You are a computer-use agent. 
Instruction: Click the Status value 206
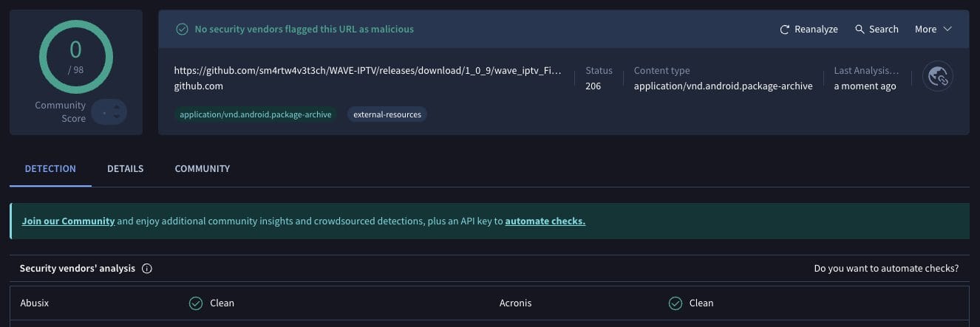tap(593, 86)
